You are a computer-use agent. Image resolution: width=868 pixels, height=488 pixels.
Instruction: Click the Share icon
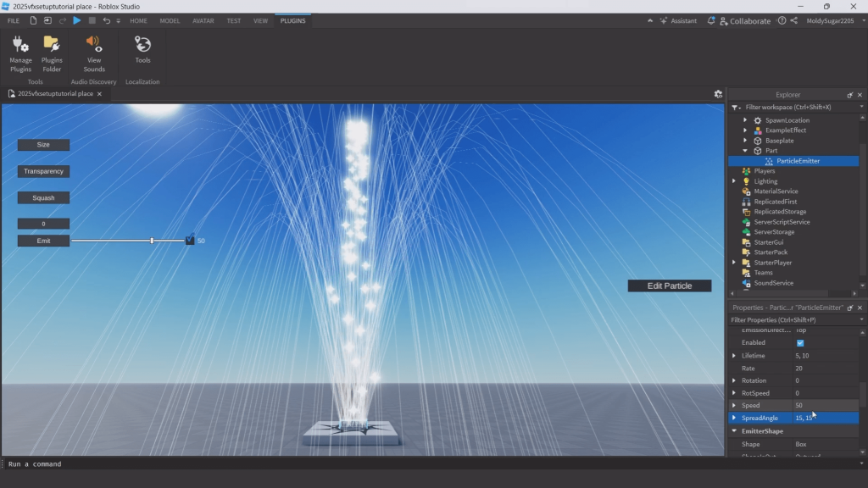tap(793, 20)
